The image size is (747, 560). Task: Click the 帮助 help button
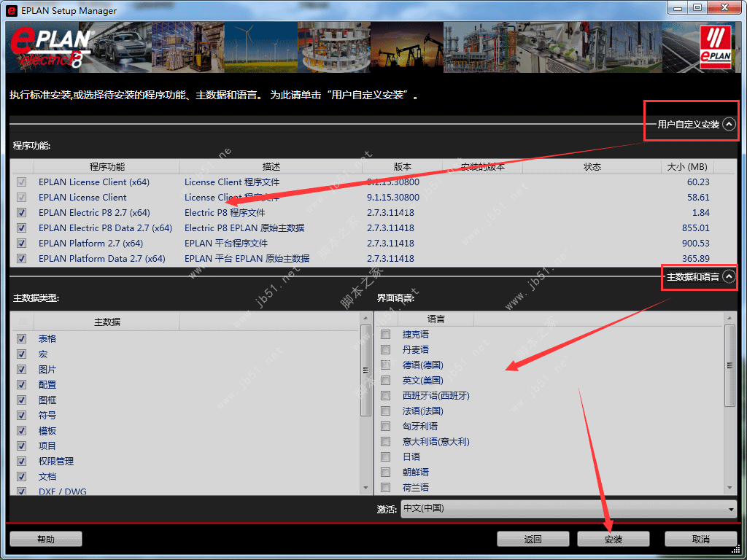[x=46, y=539]
